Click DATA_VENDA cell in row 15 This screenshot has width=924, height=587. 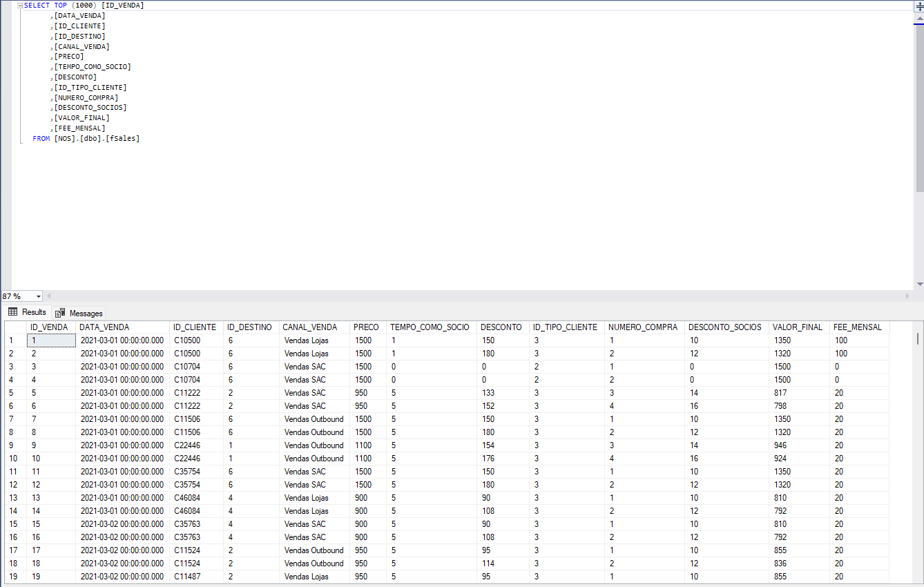click(x=123, y=524)
